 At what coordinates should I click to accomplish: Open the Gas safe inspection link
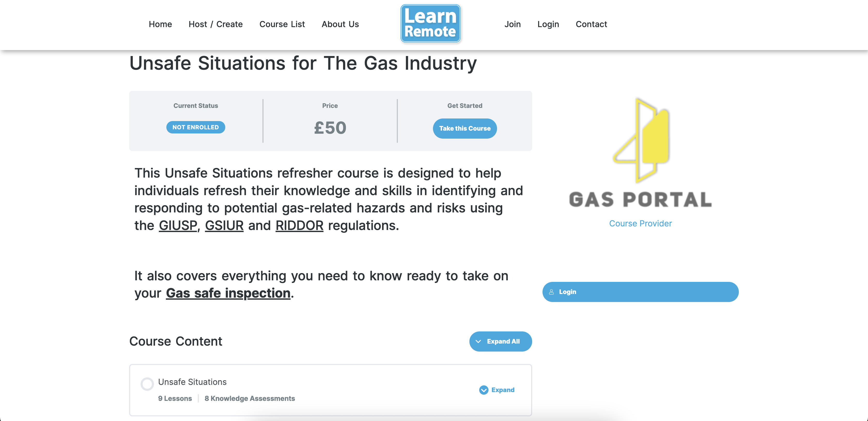[228, 293]
